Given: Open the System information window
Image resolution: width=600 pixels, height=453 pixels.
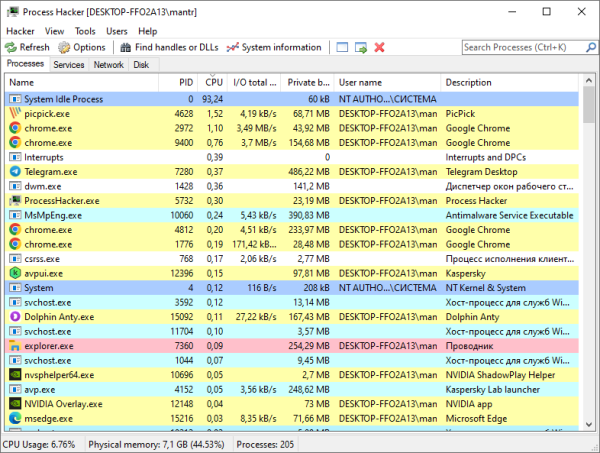Looking at the screenshot, I should 275,47.
